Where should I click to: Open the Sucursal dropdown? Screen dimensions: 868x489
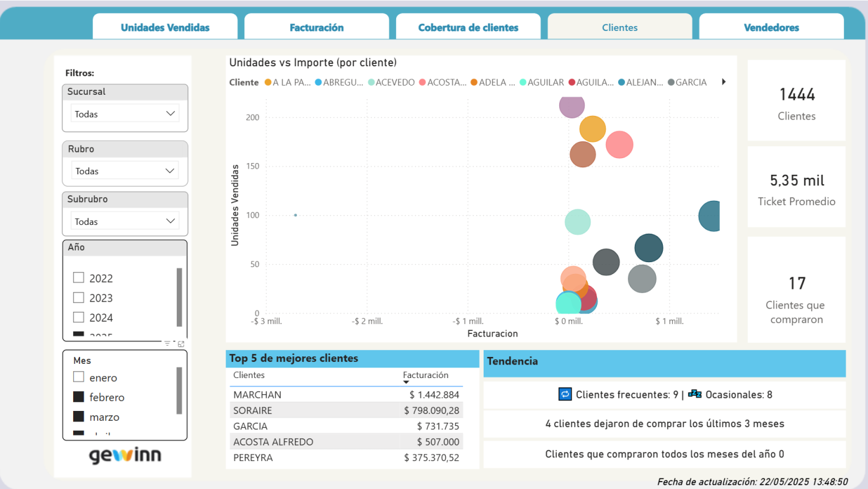click(125, 114)
